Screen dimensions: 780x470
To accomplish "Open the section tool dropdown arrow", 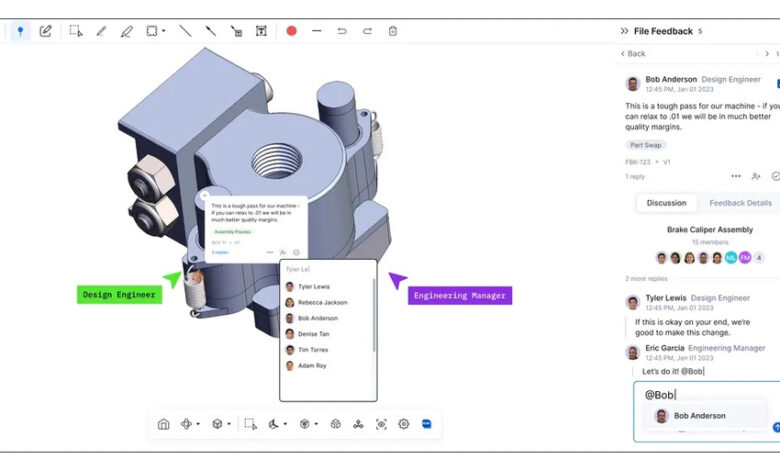I will (316, 424).
